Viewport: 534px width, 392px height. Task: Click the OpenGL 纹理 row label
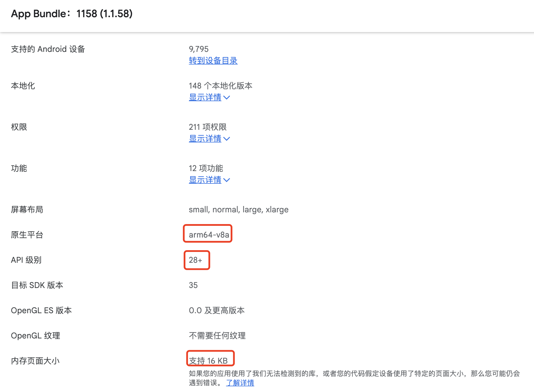[36, 336]
